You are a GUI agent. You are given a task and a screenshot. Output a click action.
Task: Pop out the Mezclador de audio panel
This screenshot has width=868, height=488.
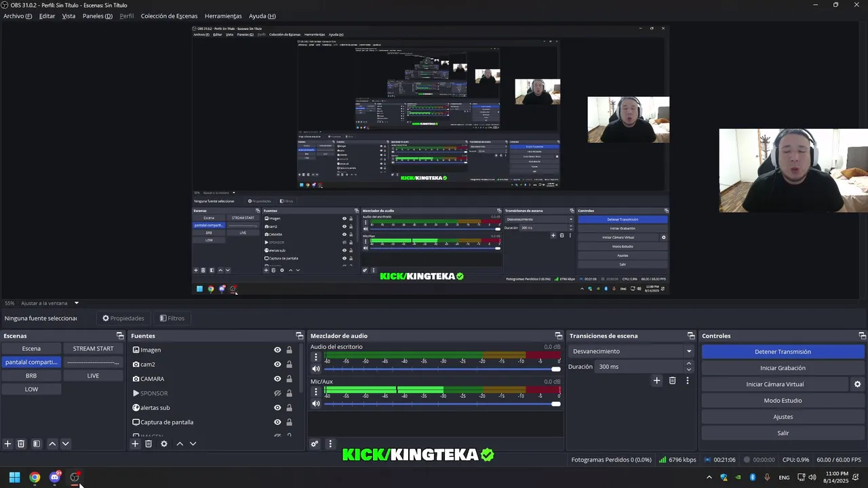559,336
